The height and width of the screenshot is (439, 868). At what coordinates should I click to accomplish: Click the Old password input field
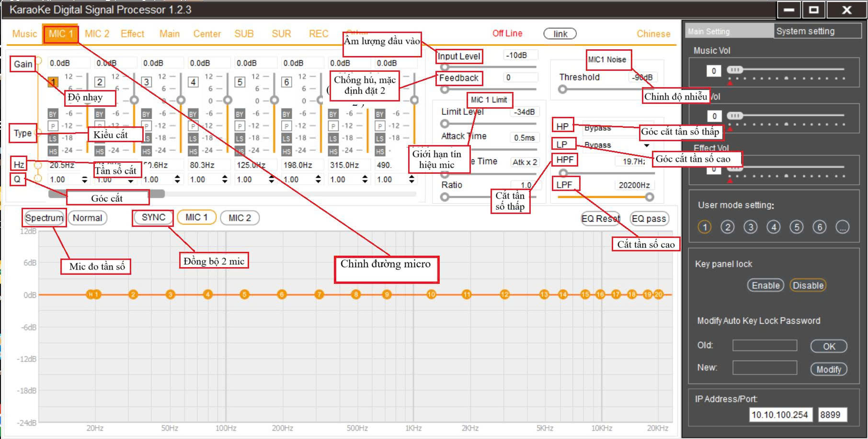765,345
